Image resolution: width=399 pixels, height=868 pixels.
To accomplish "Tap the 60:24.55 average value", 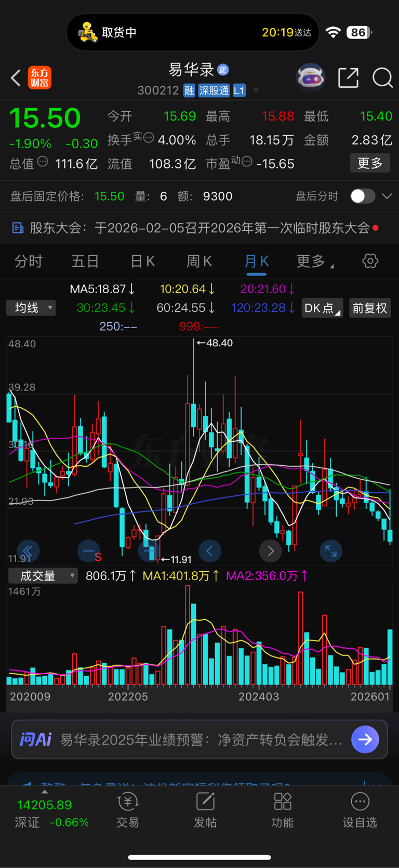I will coord(186,308).
